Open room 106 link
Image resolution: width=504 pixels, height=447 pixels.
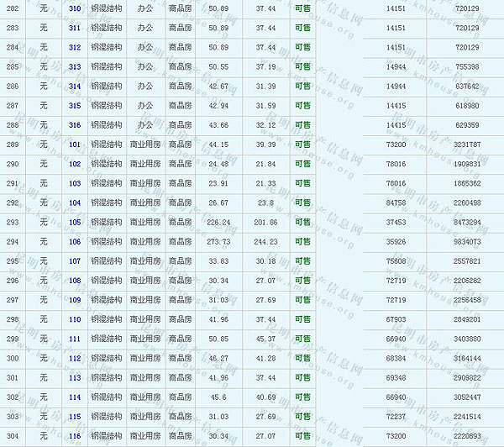(75, 242)
